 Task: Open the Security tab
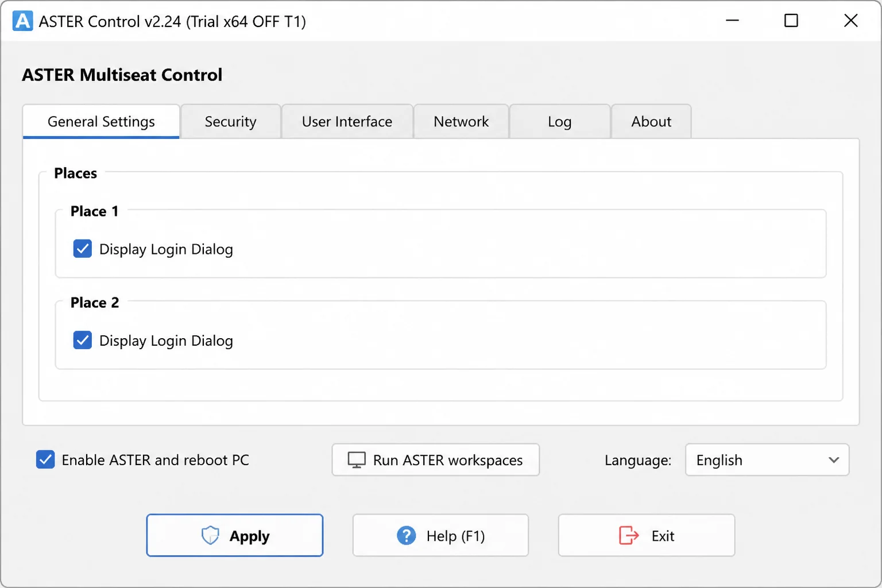(231, 121)
